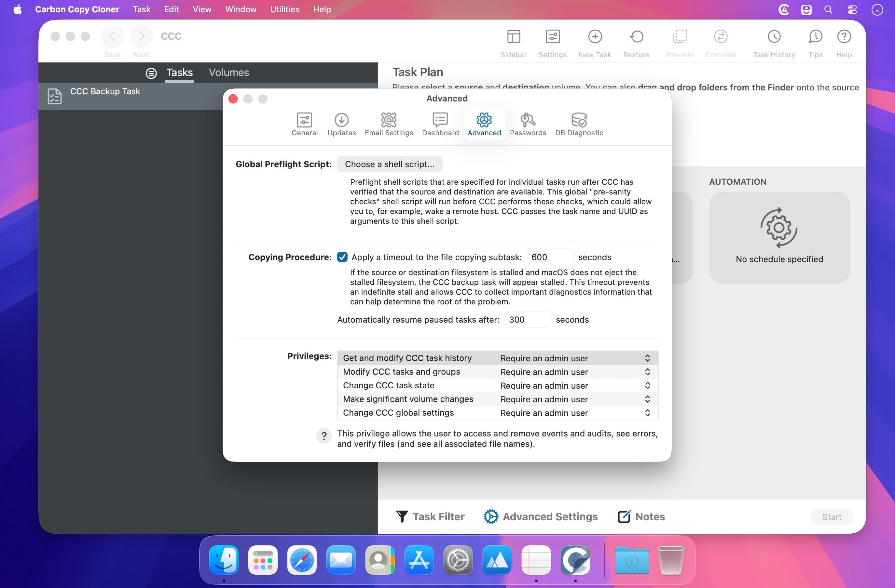Click Choose a shell script button
This screenshot has width=895, height=588.
(390, 164)
